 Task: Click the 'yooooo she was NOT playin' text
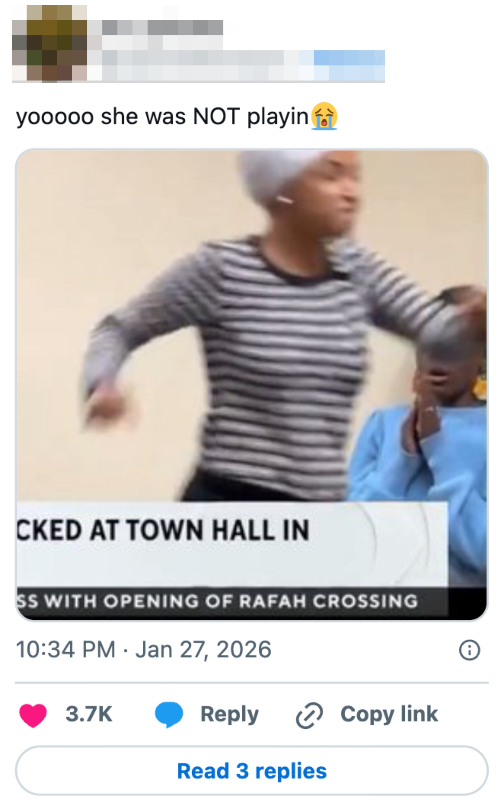[x=162, y=116]
